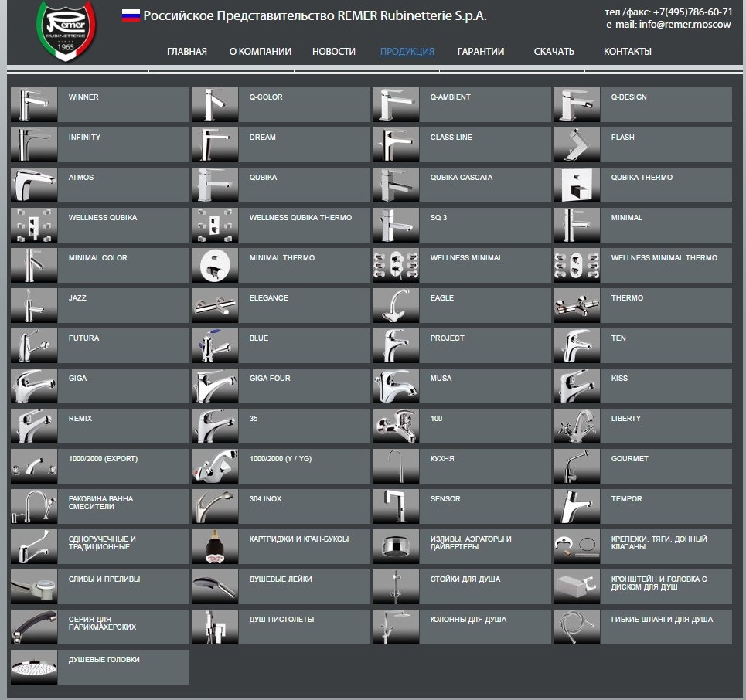Image resolution: width=746 pixels, height=700 pixels.
Task: Click the TEMPOR series link
Action: pyautogui.click(x=627, y=499)
